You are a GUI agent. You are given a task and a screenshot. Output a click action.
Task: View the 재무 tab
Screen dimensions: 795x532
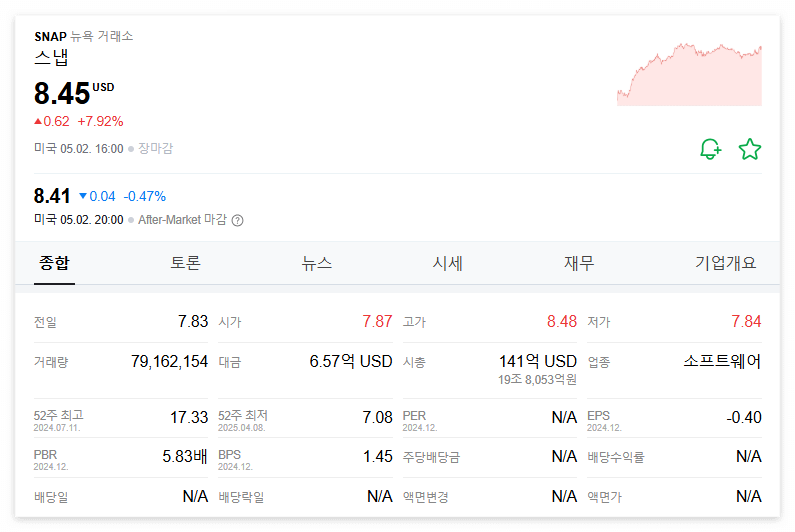click(579, 263)
